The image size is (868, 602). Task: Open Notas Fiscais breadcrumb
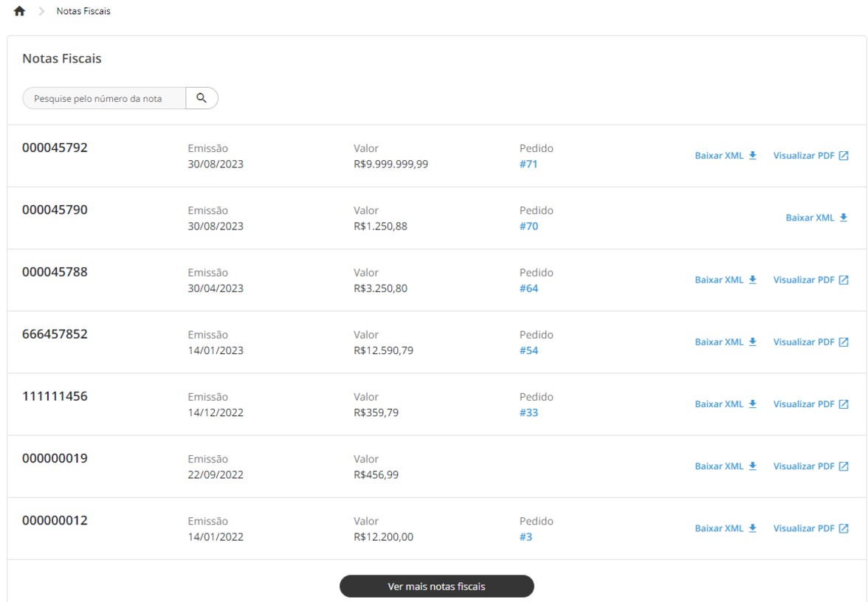[83, 11]
